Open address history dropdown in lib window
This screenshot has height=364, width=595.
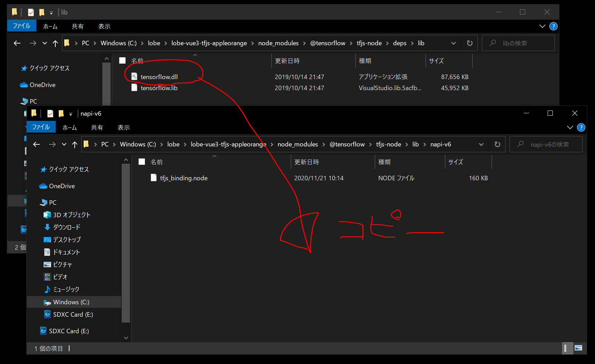pyautogui.click(x=453, y=43)
